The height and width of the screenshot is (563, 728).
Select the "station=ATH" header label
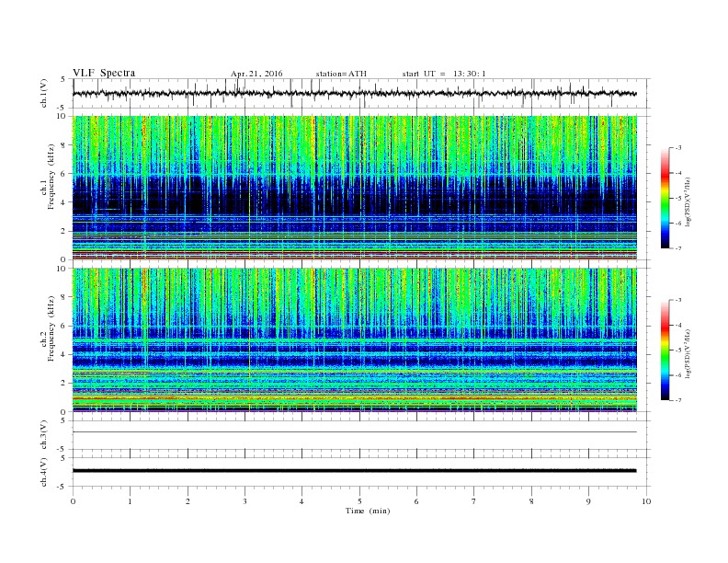point(341,74)
